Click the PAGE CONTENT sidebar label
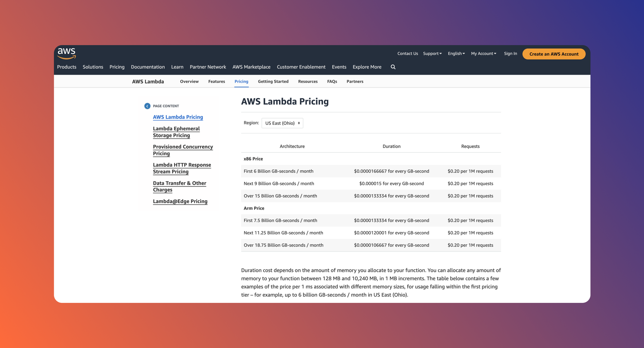This screenshot has width=644, height=348. click(x=166, y=106)
